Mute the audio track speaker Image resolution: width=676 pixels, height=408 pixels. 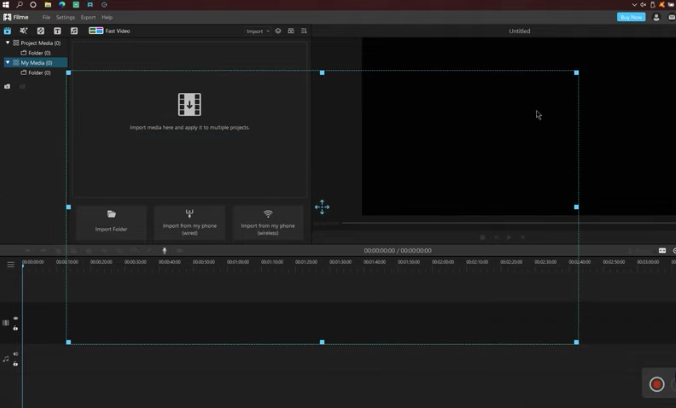pyautogui.click(x=16, y=354)
